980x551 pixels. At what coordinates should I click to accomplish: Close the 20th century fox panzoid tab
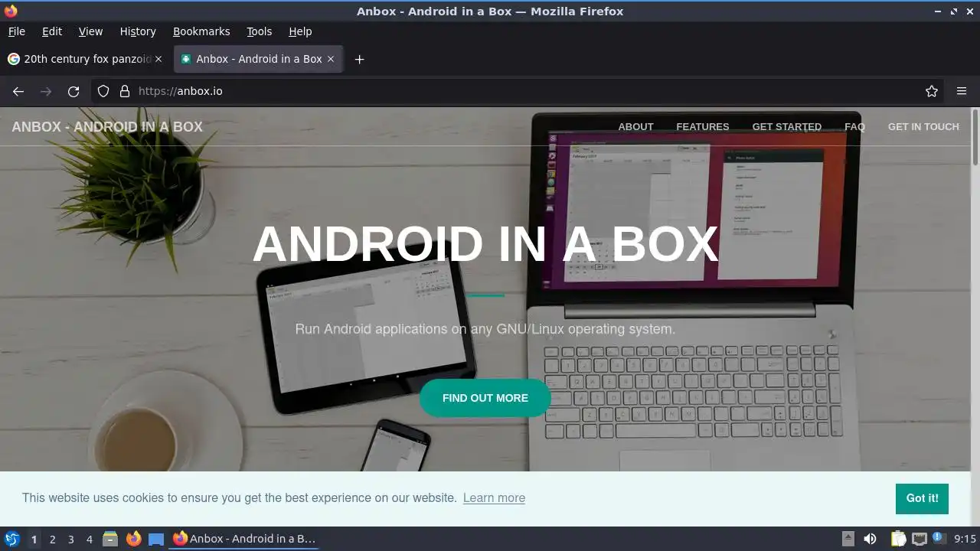(x=158, y=59)
